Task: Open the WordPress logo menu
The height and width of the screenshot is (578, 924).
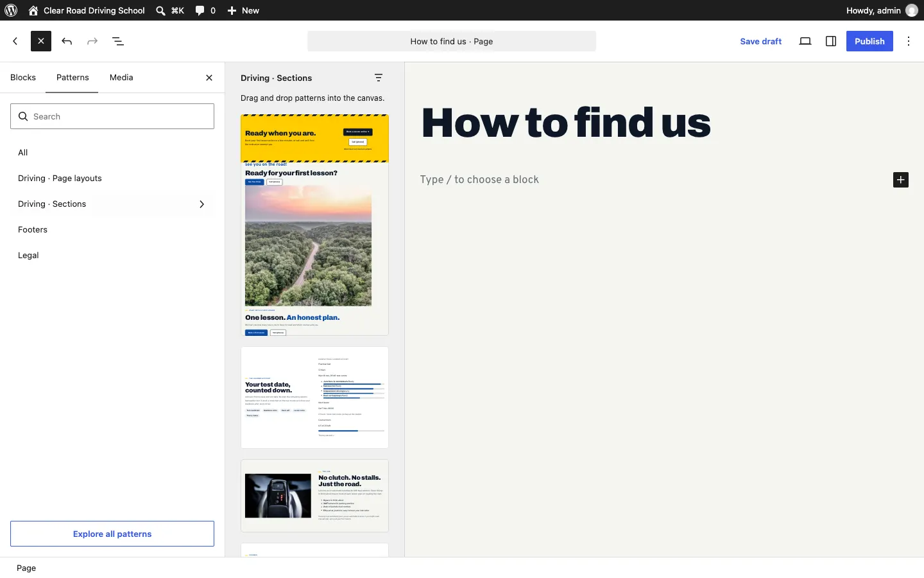Action: pos(11,10)
